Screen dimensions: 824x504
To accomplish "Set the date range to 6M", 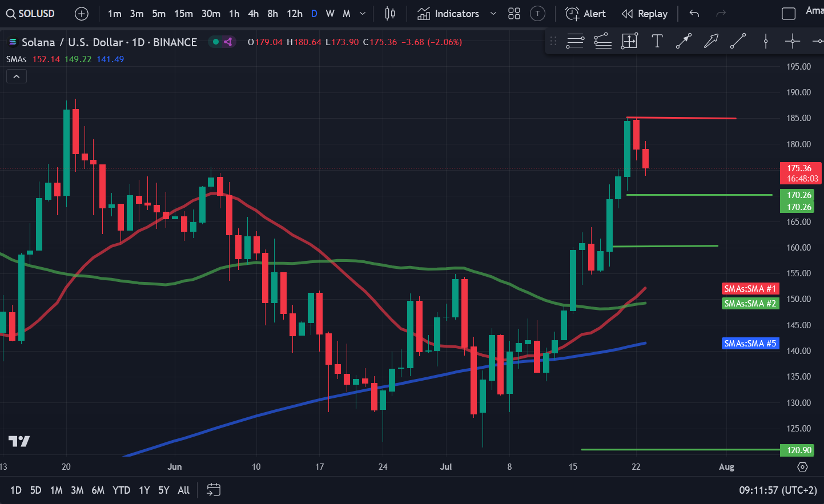I will [98, 490].
